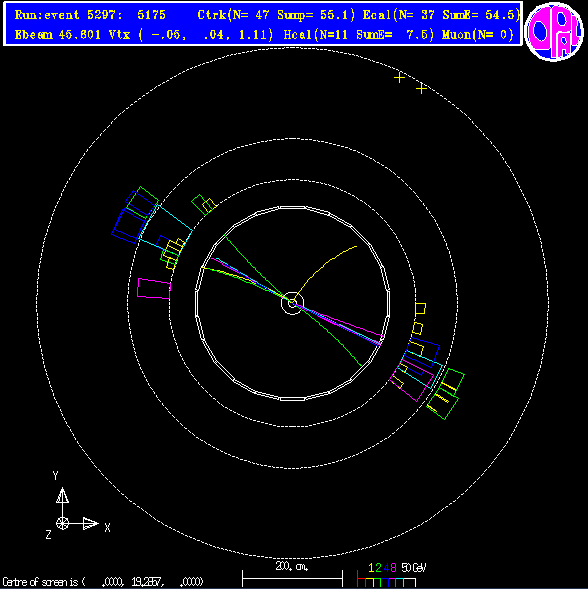
Task: Click the X axis arrow indicator
Action: click(x=90, y=523)
